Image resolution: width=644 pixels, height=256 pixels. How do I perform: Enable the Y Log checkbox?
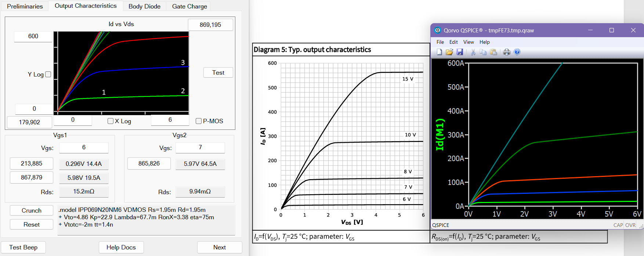[48, 75]
